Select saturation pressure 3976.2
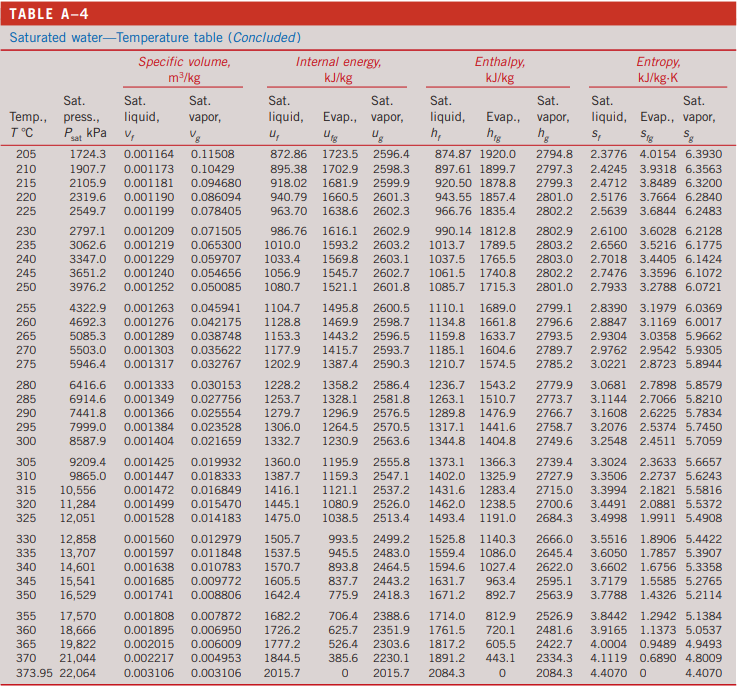The height and width of the screenshot is (687, 737). [88, 287]
